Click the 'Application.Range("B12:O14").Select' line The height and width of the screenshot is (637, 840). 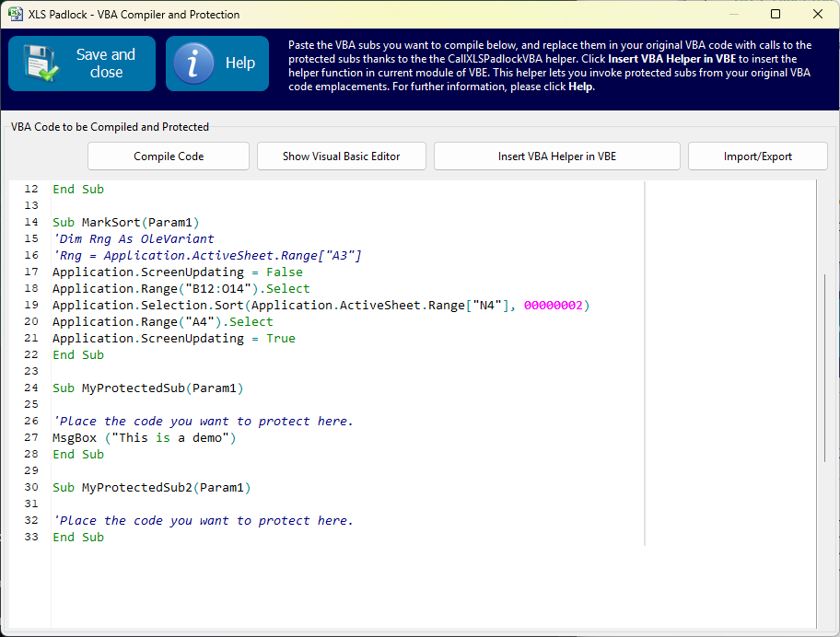tap(181, 288)
